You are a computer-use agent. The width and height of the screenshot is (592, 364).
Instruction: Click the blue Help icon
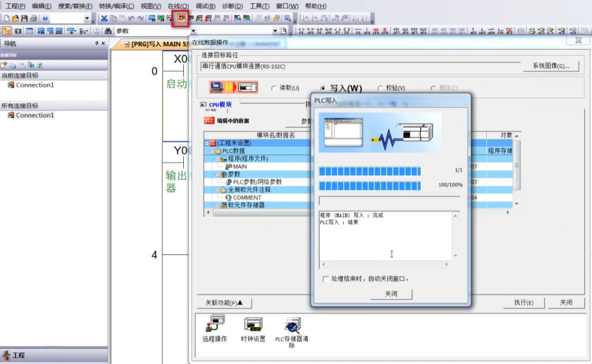pyautogui.click(x=45, y=18)
